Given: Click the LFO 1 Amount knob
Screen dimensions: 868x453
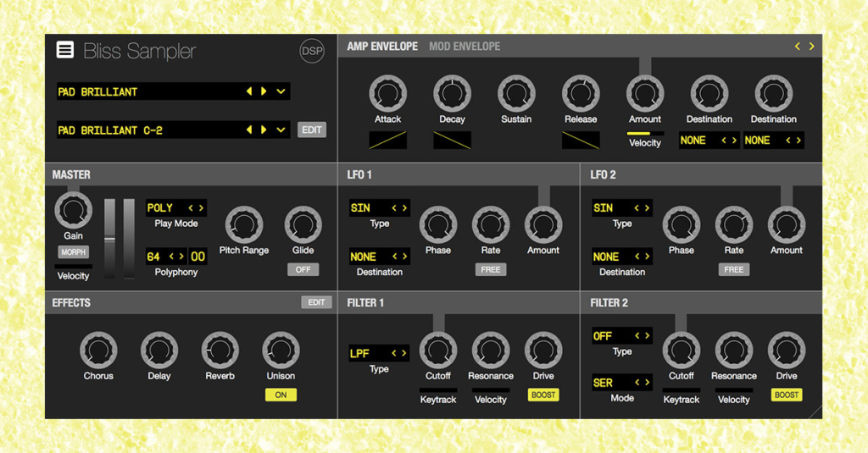Looking at the screenshot, I should (543, 224).
